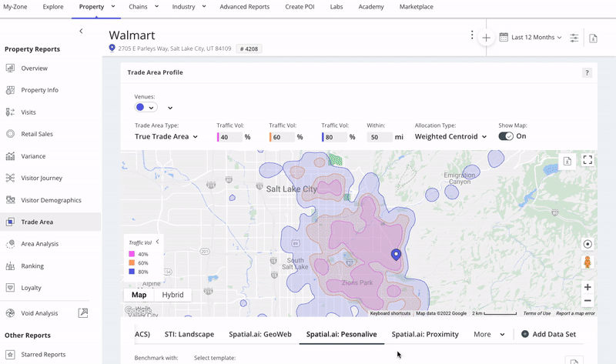Open the Allocation Type dropdown

[x=450, y=137]
